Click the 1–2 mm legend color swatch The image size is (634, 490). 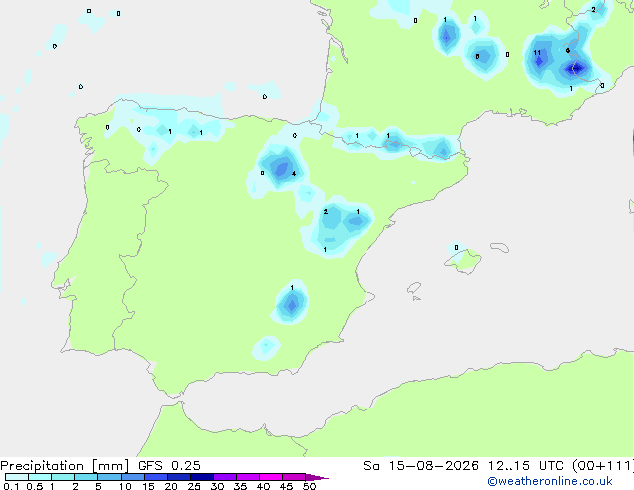pos(63,477)
